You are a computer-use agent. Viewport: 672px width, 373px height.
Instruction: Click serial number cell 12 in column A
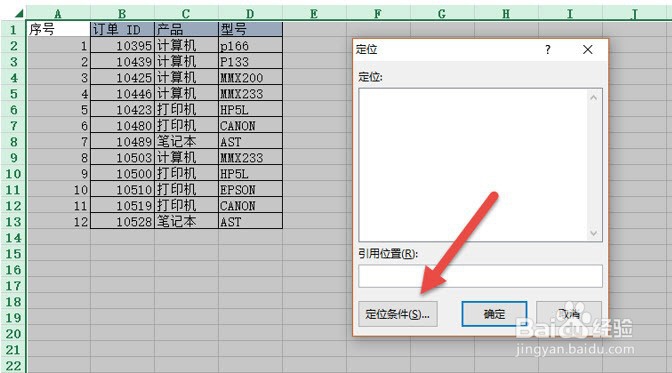(58, 221)
